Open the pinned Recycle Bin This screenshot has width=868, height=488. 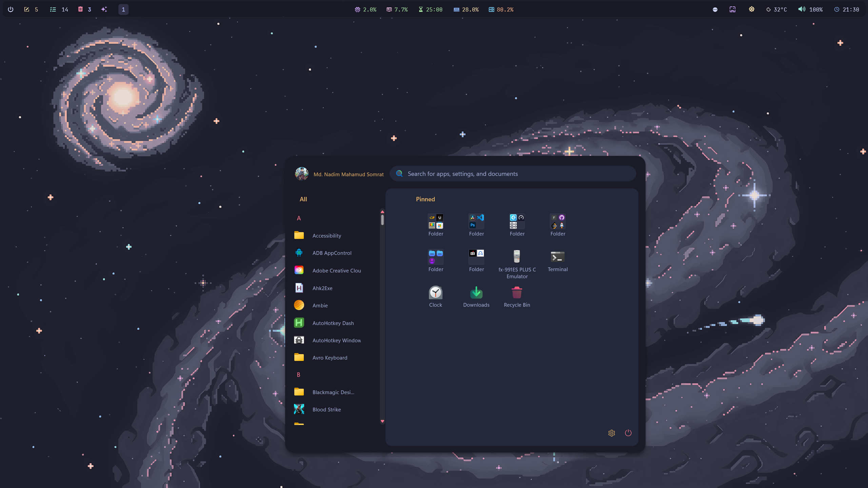517,296
